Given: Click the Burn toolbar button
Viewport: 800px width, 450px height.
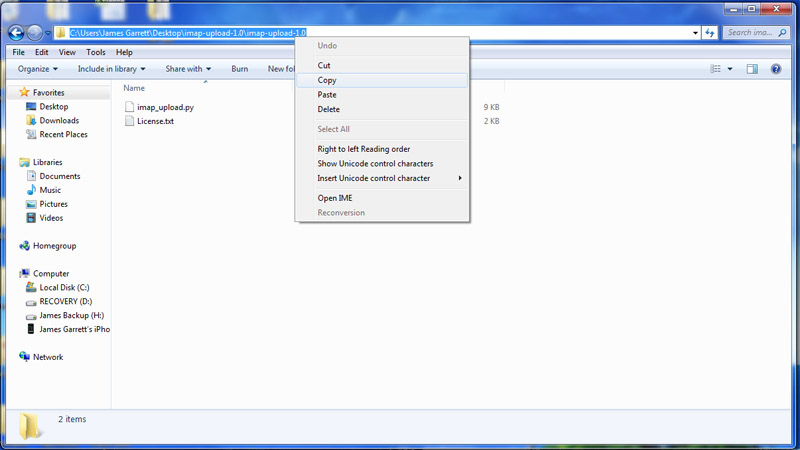Looking at the screenshot, I should [239, 69].
